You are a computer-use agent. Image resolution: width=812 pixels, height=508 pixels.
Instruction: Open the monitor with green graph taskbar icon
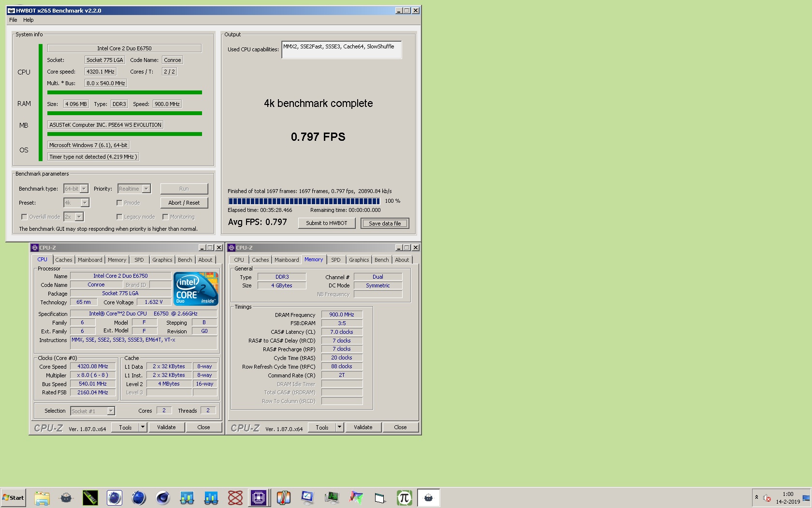tap(332, 497)
